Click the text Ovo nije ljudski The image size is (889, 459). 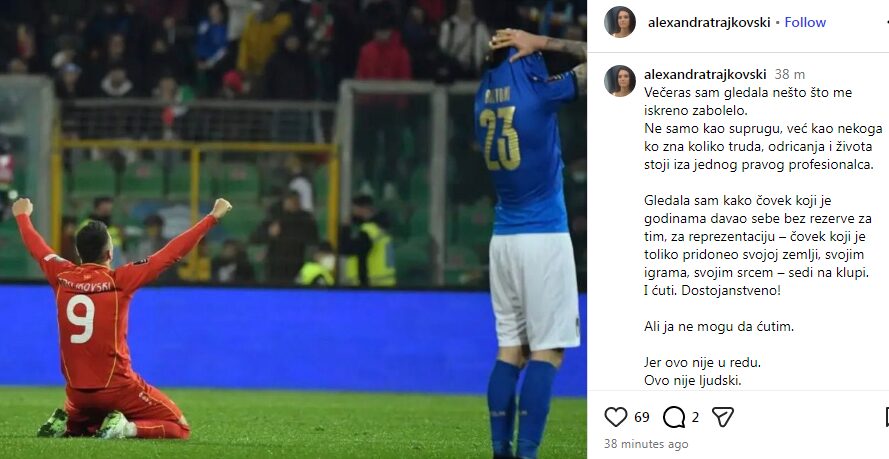(x=692, y=380)
